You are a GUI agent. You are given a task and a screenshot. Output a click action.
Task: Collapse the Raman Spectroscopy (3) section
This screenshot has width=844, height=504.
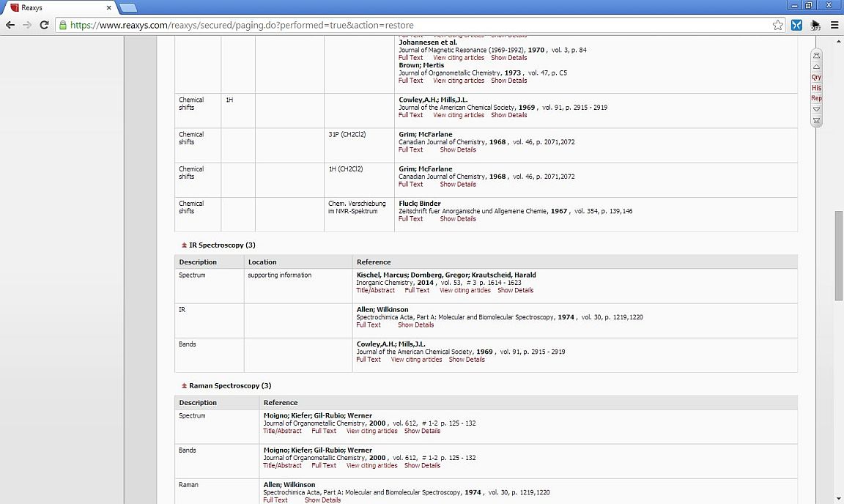(184, 385)
